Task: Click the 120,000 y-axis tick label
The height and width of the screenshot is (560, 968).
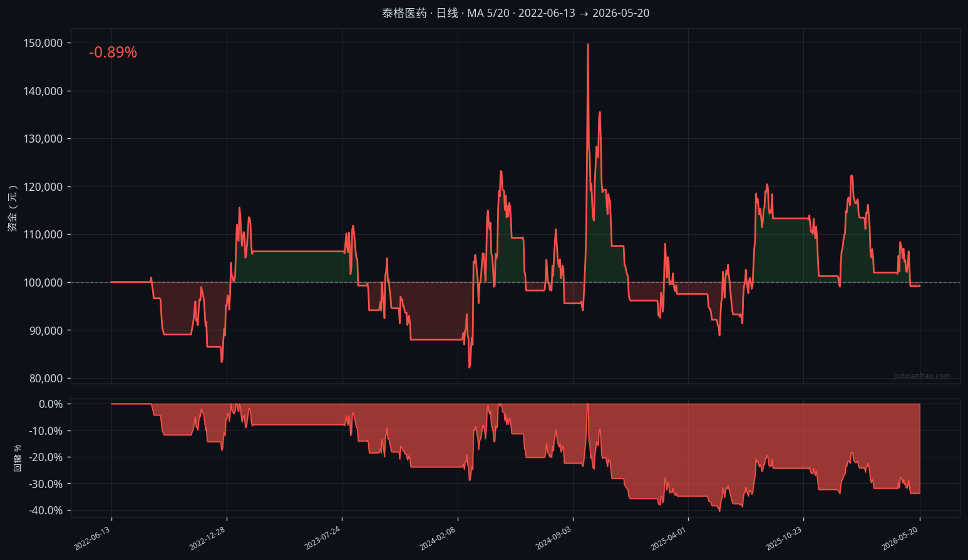Action: click(43, 187)
